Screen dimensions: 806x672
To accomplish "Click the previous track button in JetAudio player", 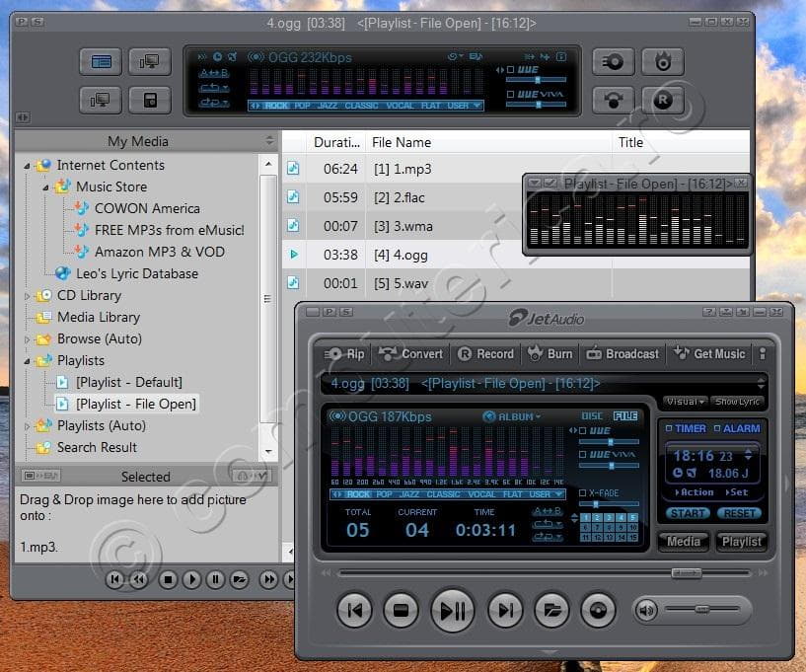I will (355, 610).
